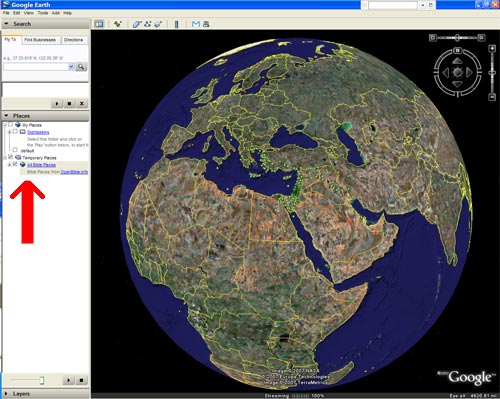The image size is (500, 399).
Task: Switch to the Fly To tab
Action: point(10,39)
